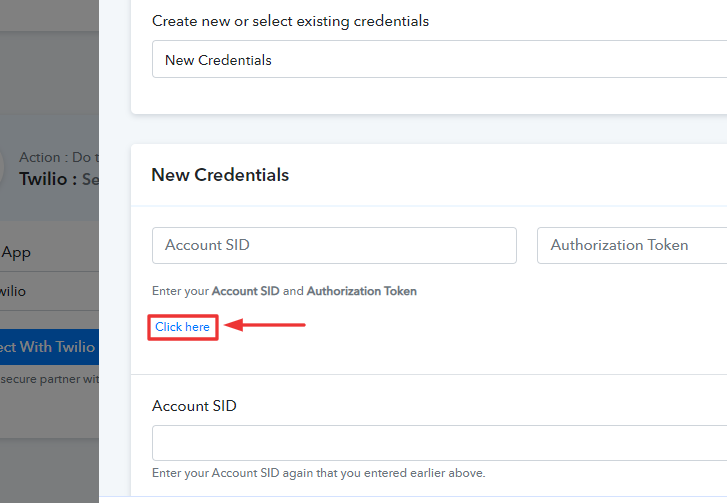
Task: Click the 'Action : Do' step label
Action: [x=59, y=157]
